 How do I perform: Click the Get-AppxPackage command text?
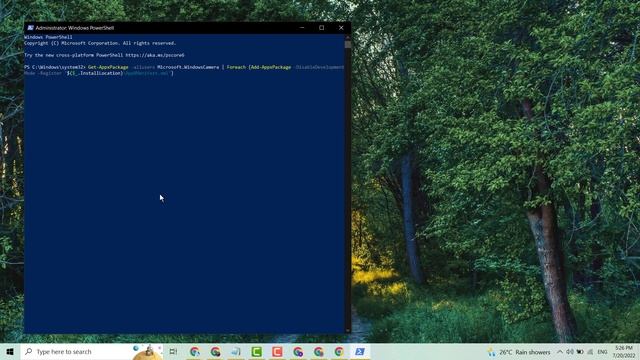[108, 67]
